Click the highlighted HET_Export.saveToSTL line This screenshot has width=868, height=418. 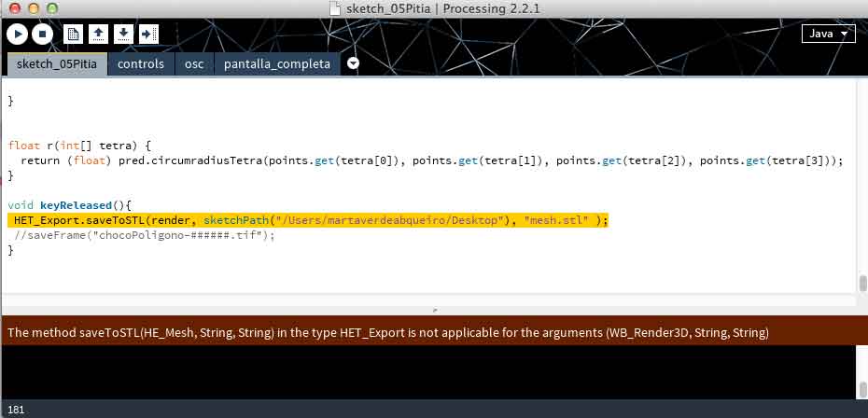tap(308, 220)
